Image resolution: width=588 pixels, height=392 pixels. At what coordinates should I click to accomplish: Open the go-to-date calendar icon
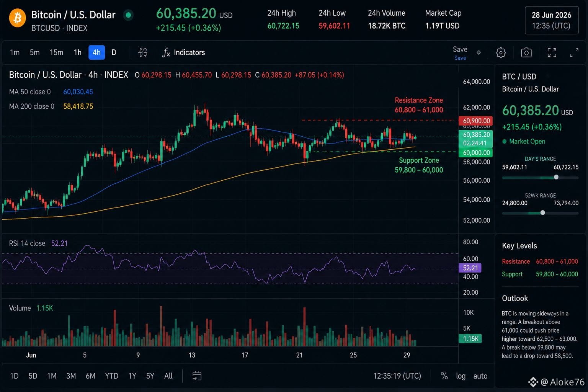[197, 376]
